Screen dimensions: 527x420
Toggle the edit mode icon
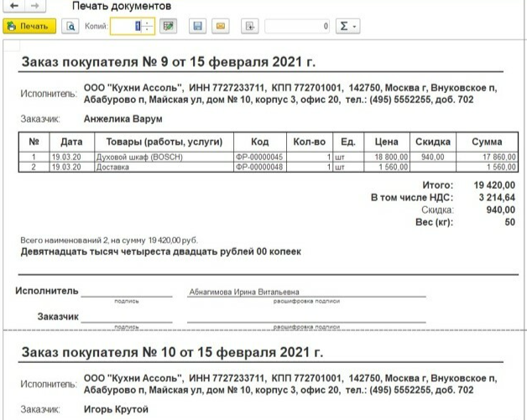click(x=168, y=26)
